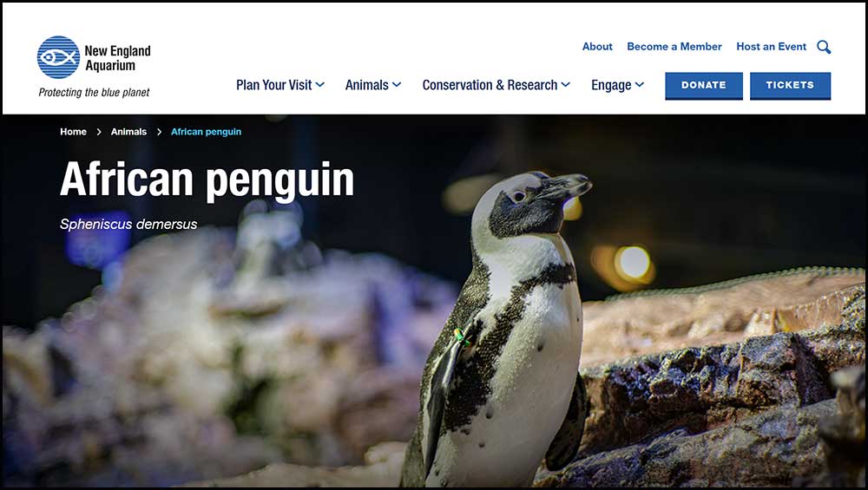Viewport: 868px width, 490px height.
Task: Click the African penguin hero photo
Action: 434,301
